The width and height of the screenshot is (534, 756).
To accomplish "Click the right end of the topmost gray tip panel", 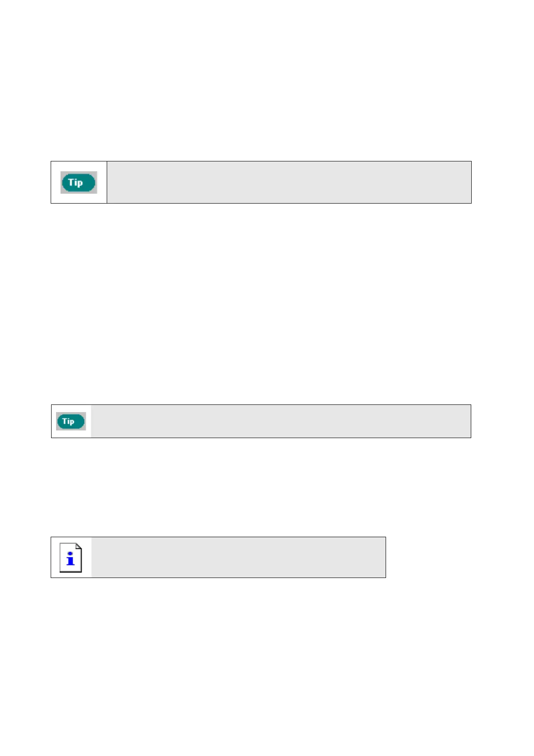I will pos(462,182).
